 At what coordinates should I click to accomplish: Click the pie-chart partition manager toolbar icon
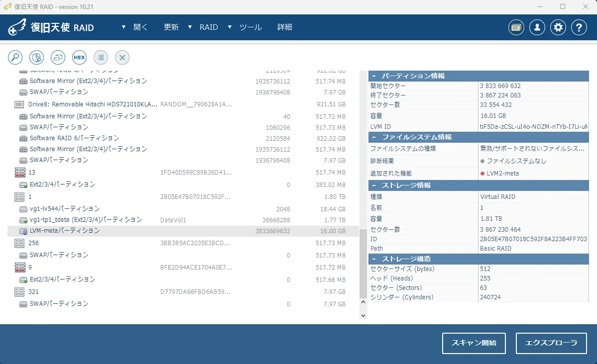(x=36, y=57)
